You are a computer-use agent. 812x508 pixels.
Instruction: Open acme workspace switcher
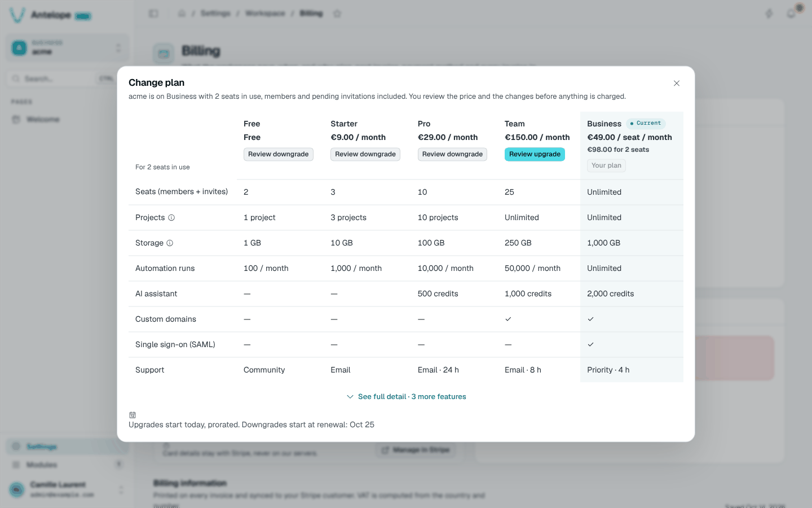click(x=68, y=47)
